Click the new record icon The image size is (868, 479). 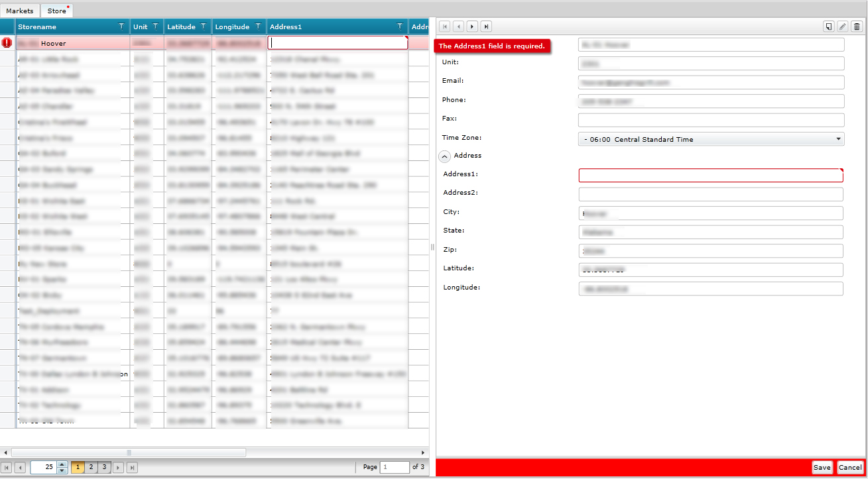(x=829, y=27)
